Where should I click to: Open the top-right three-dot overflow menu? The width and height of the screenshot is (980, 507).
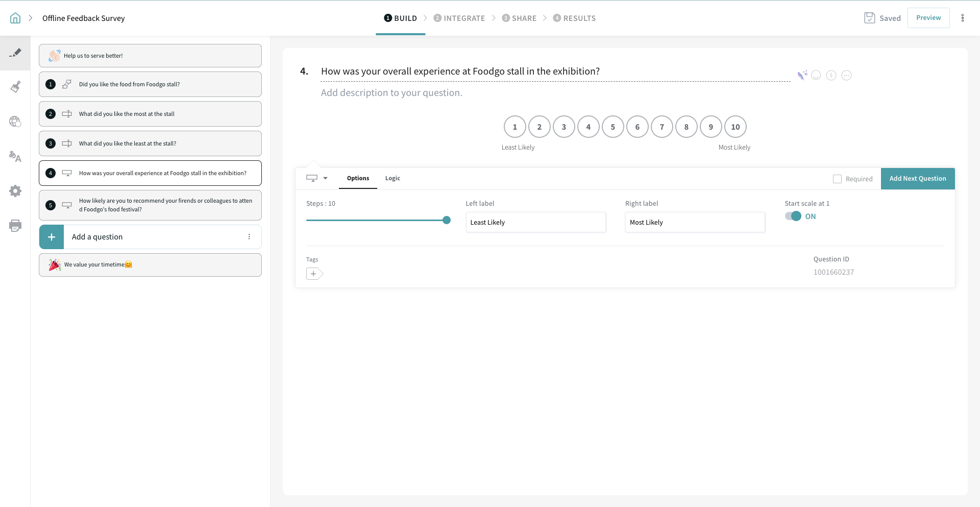coord(963,18)
